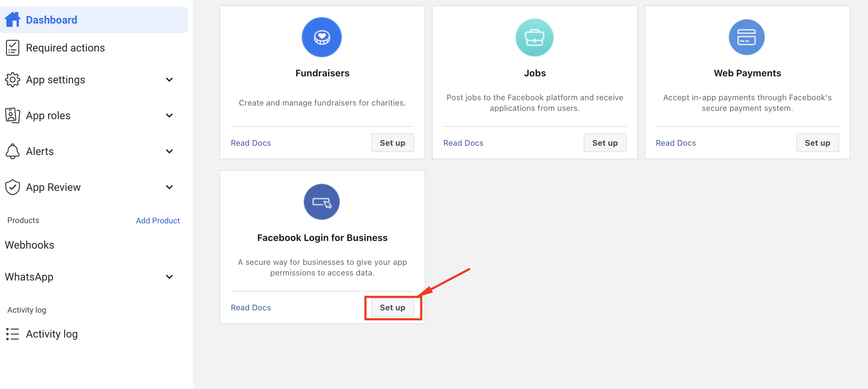This screenshot has width=868, height=389.
Task: Click the App roles badge icon
Action: pos(13,116)
